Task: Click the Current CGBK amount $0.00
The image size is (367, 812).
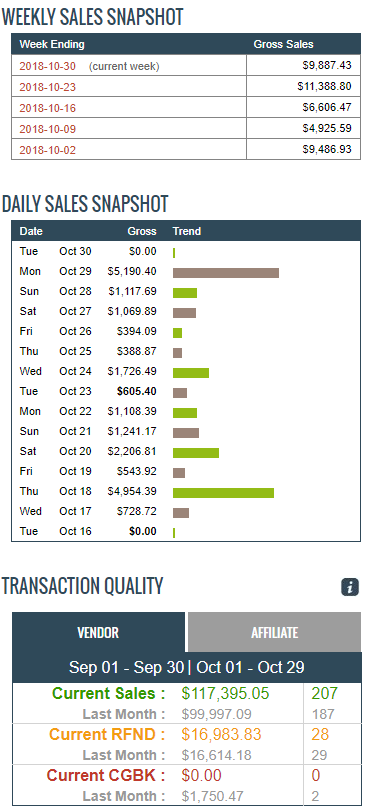Action: click(x=201, y=775)
